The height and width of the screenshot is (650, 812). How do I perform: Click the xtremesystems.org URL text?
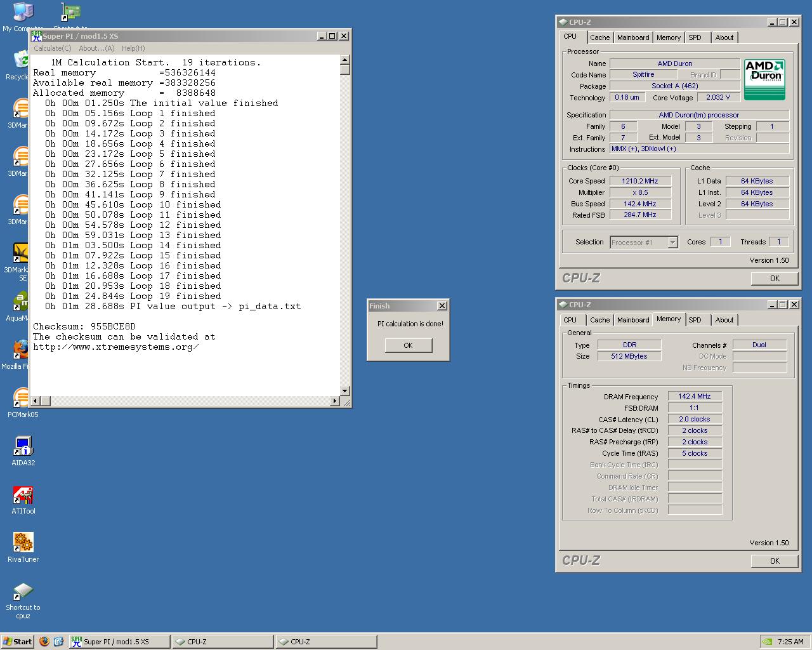point(116,347)
